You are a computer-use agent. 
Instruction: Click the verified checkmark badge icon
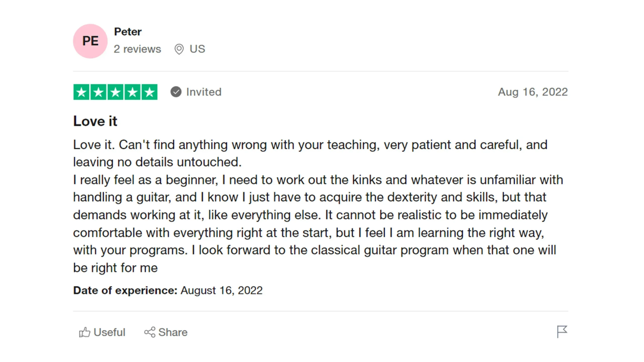point(176,92)
